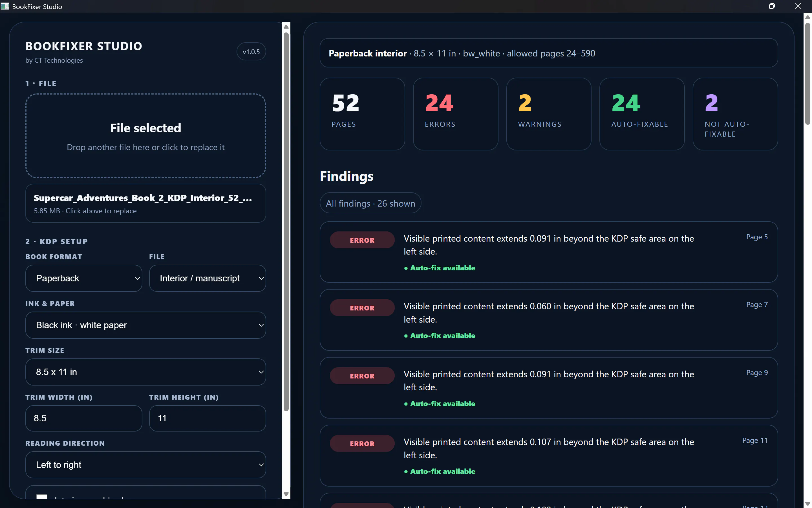Click the main window scrollbar down arrow

coord(808,504)
